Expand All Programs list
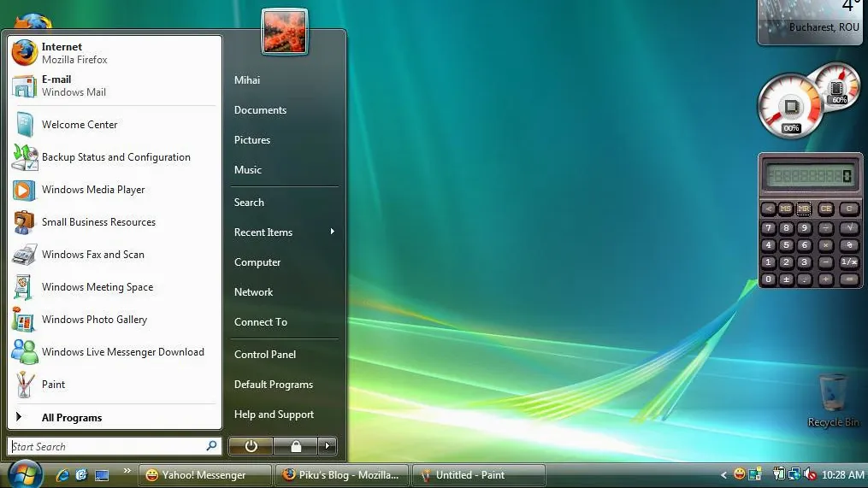 tap(71, 418)
